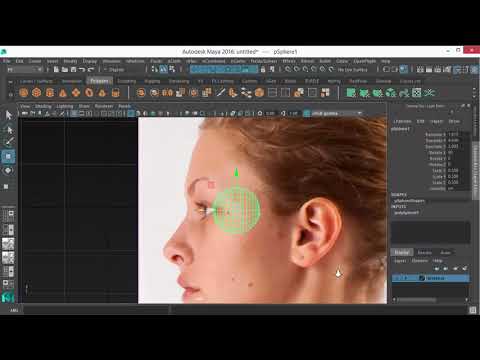Screen dimensions: 480x360
Task: Create a polygon sphere from the shelf
Action: [23, 92]
